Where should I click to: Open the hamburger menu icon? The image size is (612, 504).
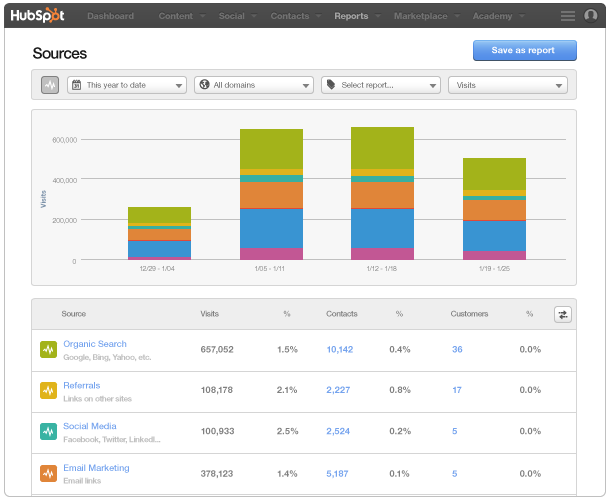pos(568,16)
